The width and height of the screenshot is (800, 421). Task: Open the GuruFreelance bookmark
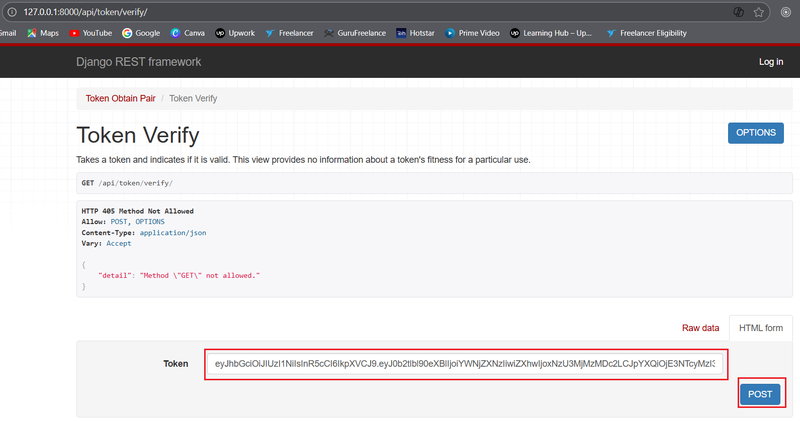(355, 33)
